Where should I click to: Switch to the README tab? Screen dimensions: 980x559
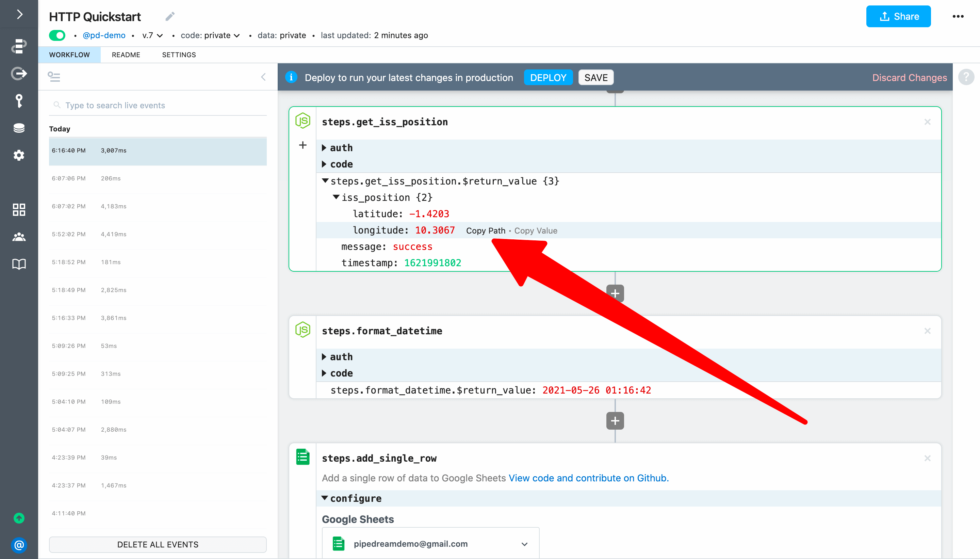(x=126, y=55)
